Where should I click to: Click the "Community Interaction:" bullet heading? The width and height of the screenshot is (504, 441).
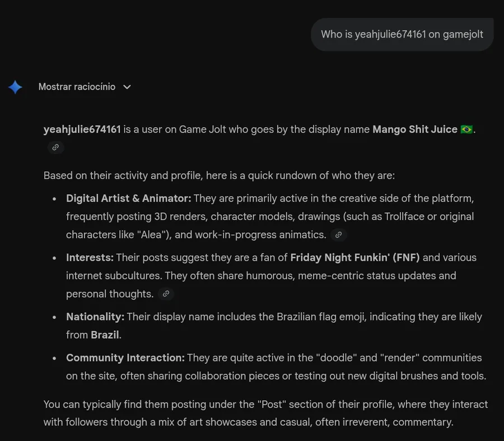click(125, 358)
